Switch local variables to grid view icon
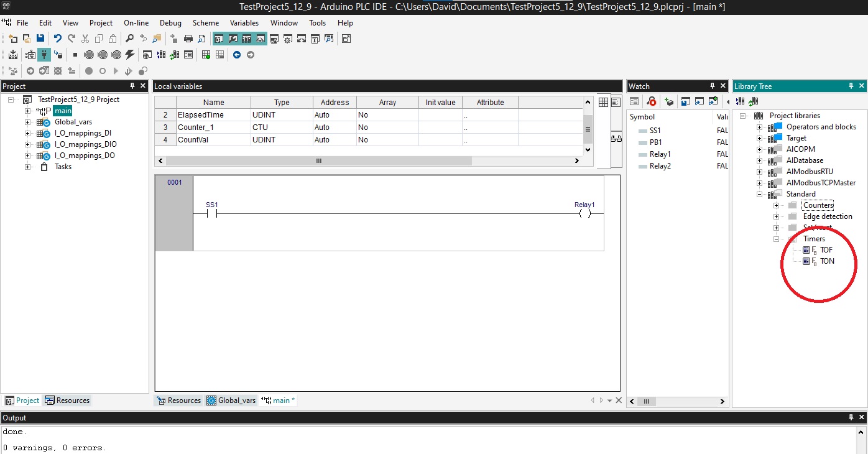 (603, 102)
